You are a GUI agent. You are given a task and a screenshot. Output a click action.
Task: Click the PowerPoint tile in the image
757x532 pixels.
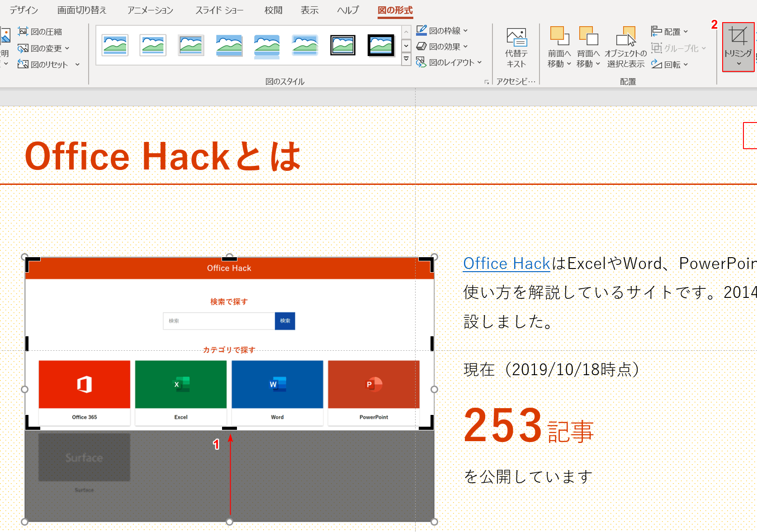coord(374,393)
